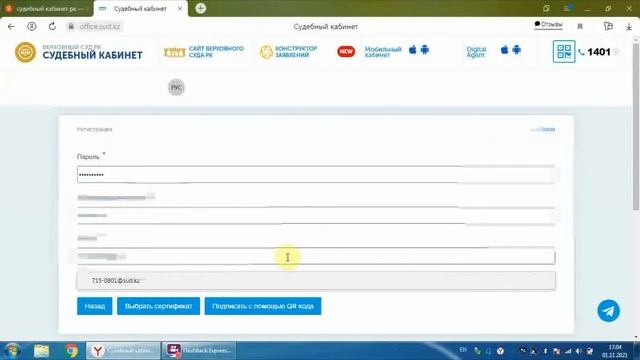Click the Назад button
The image size is (640, 360).
click(95, 306)
